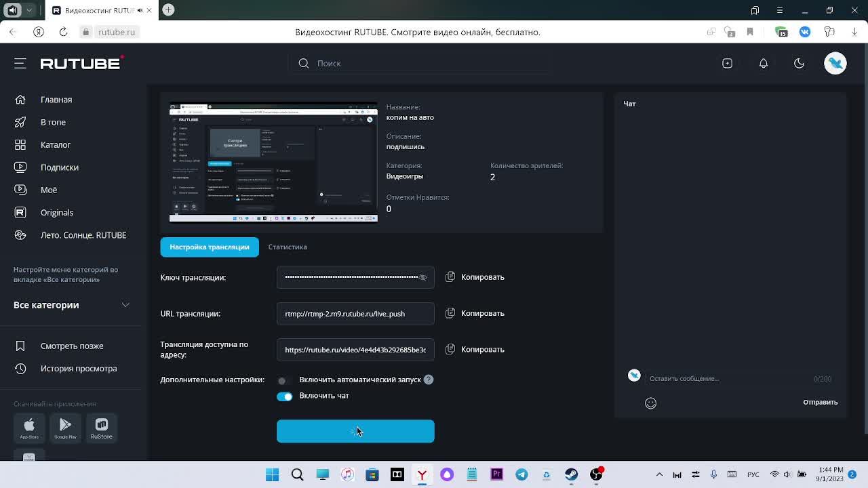Image resolution: width=868 pixels, height=488 pixels.
Task: Click the RUTUBE logo
Action: point(81,63)
